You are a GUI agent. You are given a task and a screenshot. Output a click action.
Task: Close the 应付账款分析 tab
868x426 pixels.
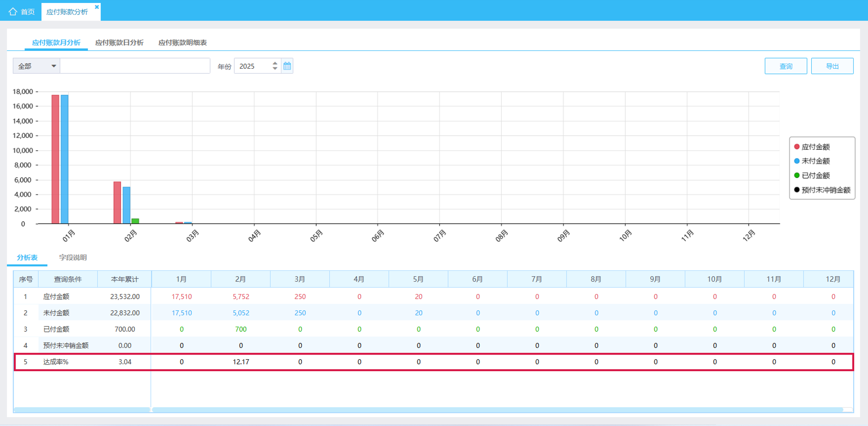[x=97, y=7]
